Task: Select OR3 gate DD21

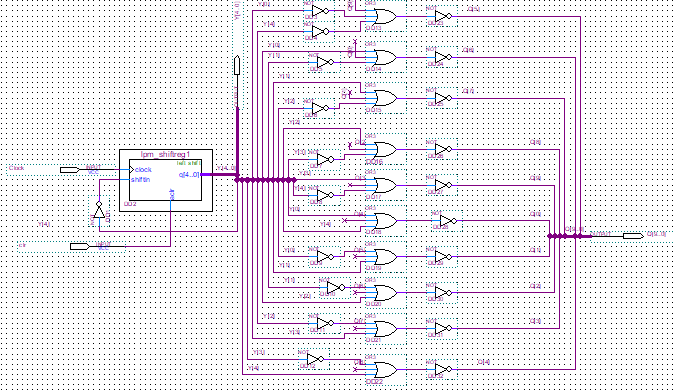Action: click(x=386, y=329)
